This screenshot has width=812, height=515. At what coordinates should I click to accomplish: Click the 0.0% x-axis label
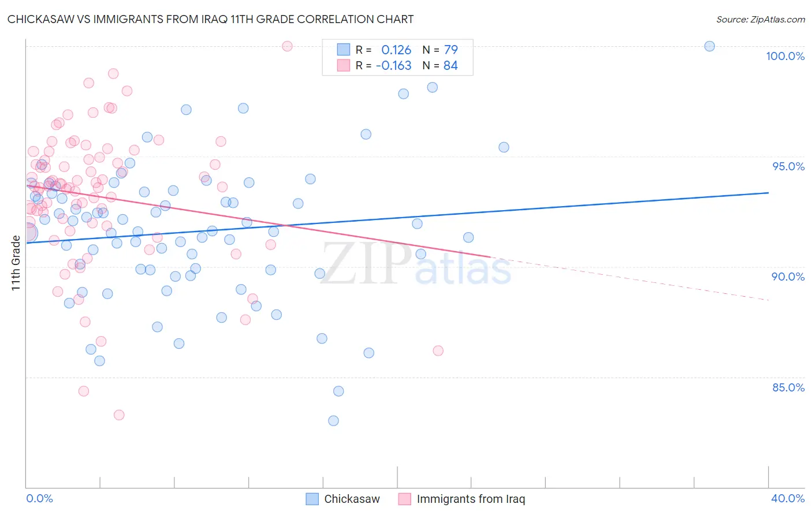point(39,498)
